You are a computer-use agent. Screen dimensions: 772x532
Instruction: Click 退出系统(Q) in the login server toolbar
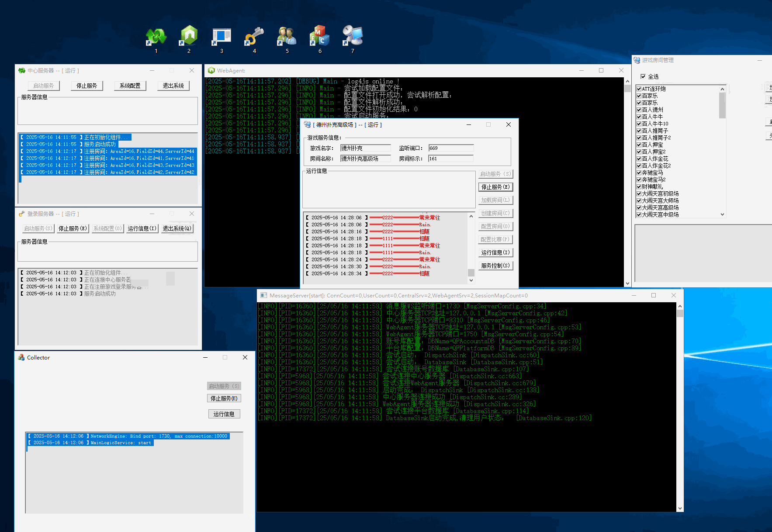(x=177, y=228)
